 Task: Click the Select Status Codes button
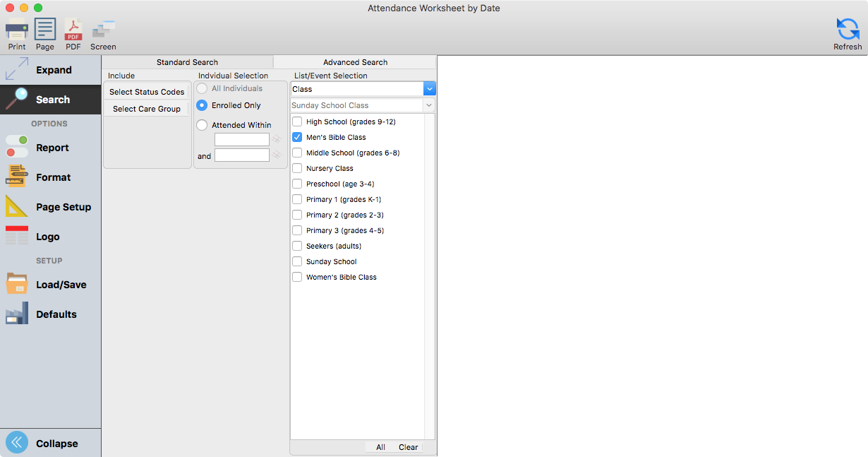(147, 92)
